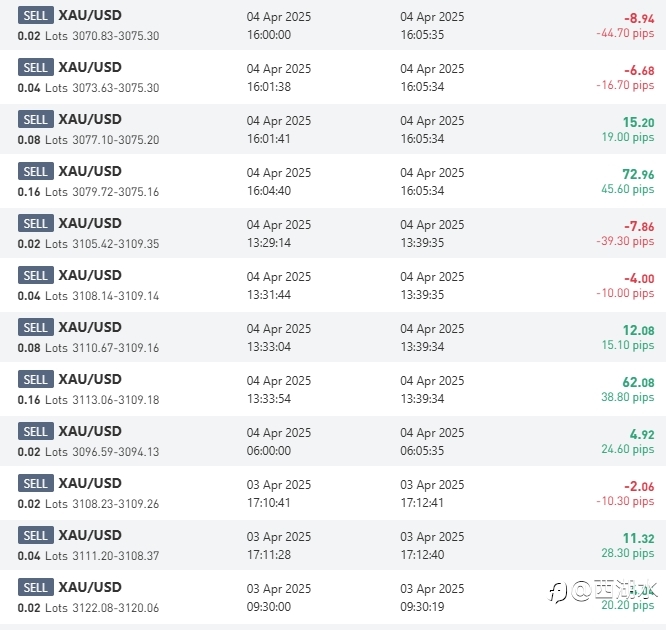The width and height of the screenshot is (666, 630).
Task: Click XAU/USD label of 3111.20-3108.37 trade
Action: point(90,536)
